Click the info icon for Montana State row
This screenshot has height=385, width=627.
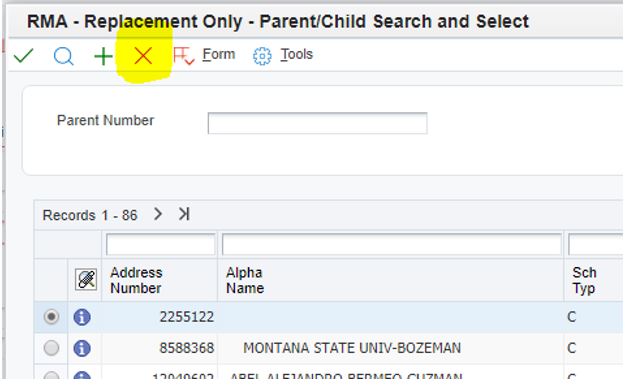coord(82,348)
